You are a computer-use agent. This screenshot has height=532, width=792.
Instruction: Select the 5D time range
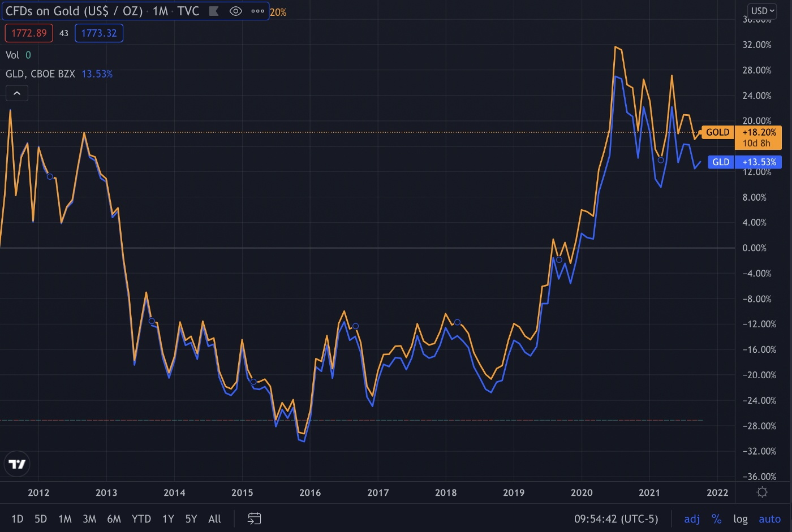(41, 518)
